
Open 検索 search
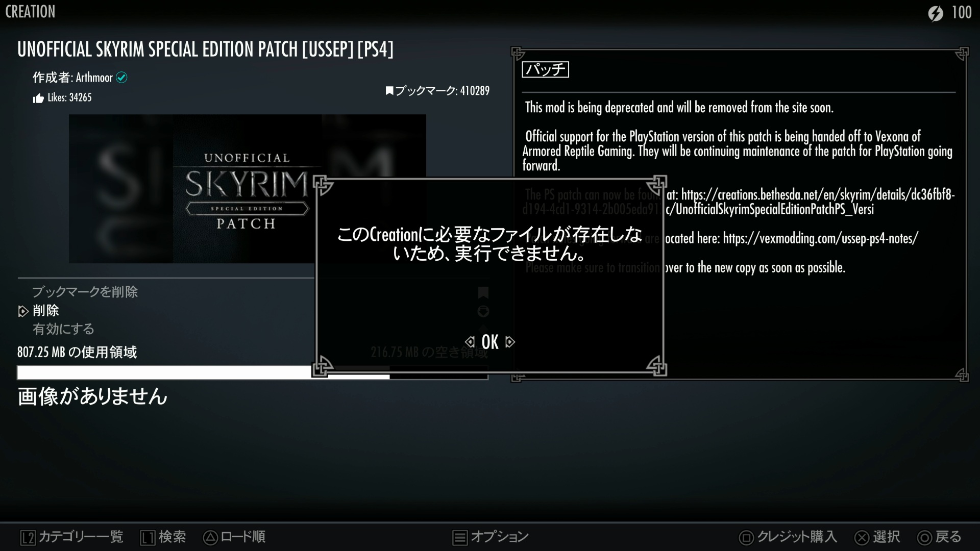[x=173, y=537]
